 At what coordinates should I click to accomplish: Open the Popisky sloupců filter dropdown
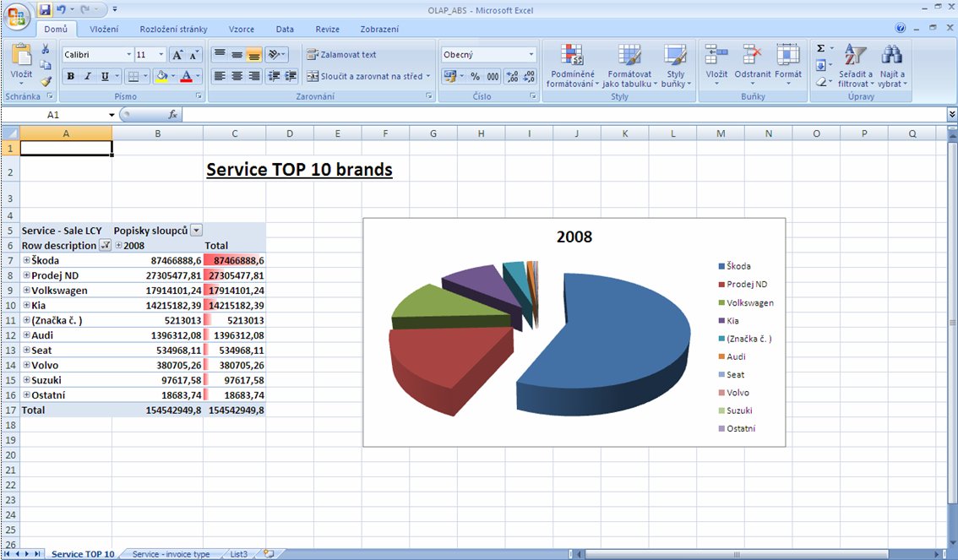[196, 231]
